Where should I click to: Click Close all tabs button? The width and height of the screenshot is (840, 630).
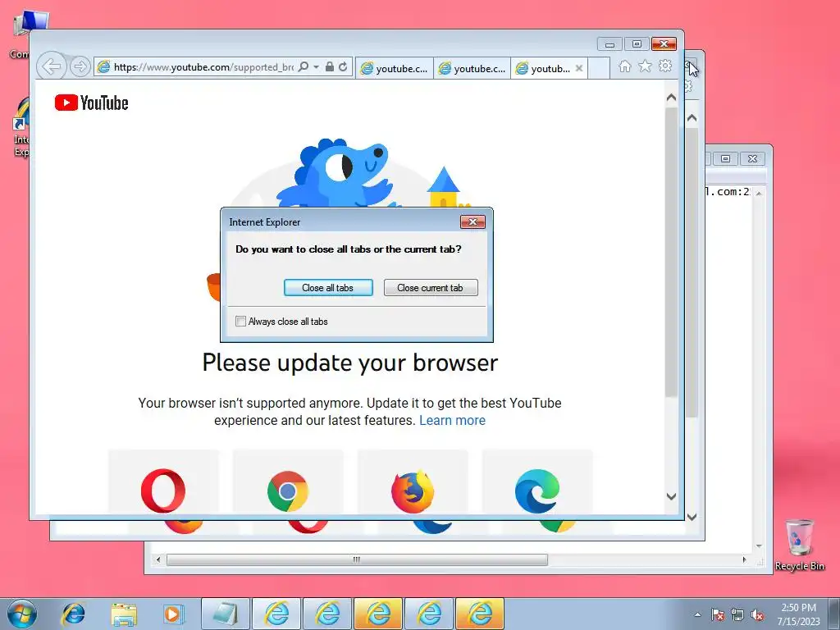point(328,288)
